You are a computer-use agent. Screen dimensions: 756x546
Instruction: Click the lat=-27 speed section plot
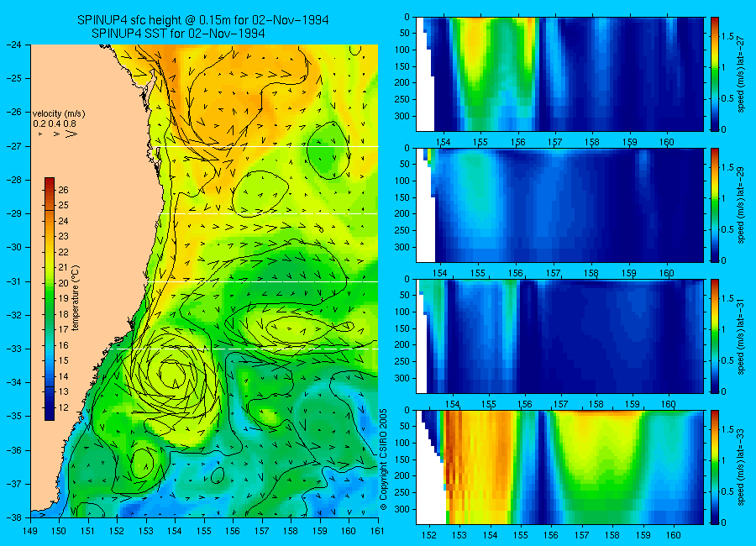pos(559,74)
